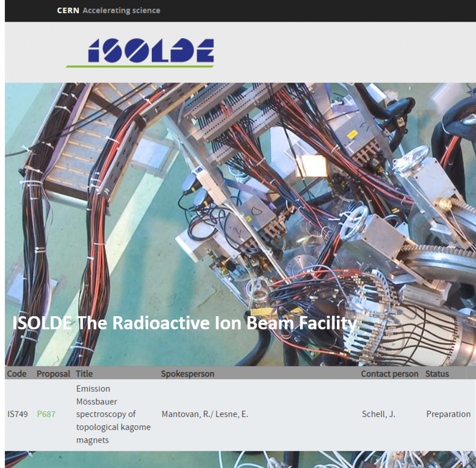Click the Title column header

click(x=84, y=374)
